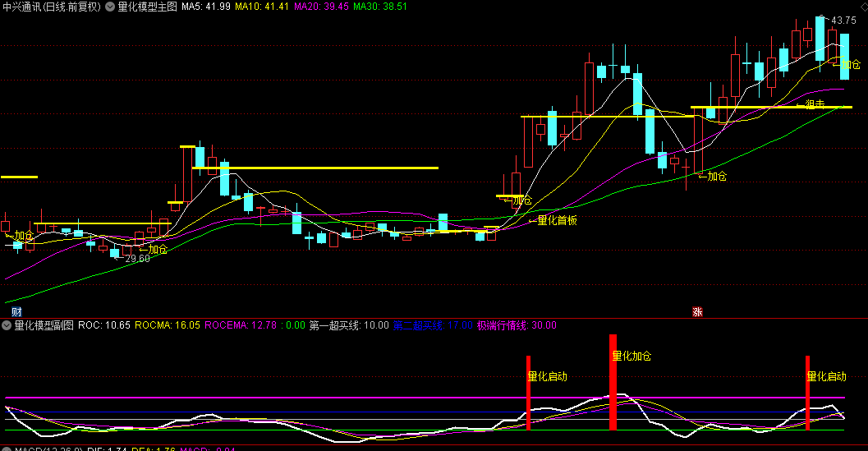Click the ROCEMA: 12.78 readout
Image resolution: width=868 pixels, height=451 pixels.
[x=241, y=325]
